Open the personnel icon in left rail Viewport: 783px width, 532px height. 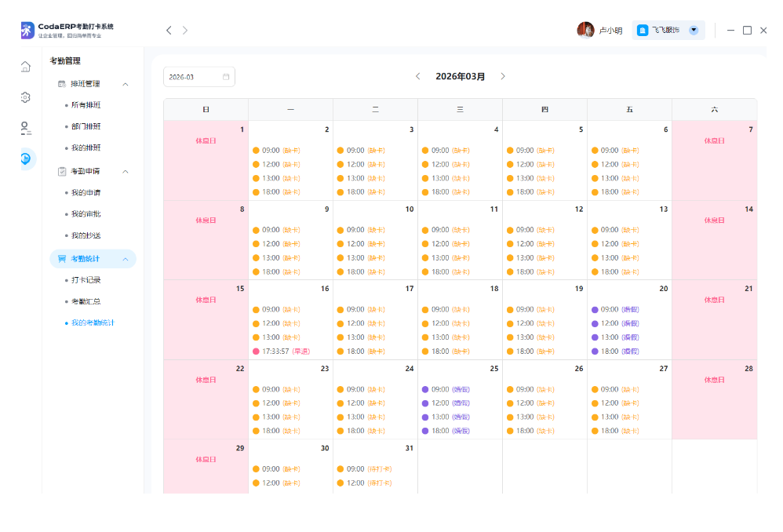[26, 128]
